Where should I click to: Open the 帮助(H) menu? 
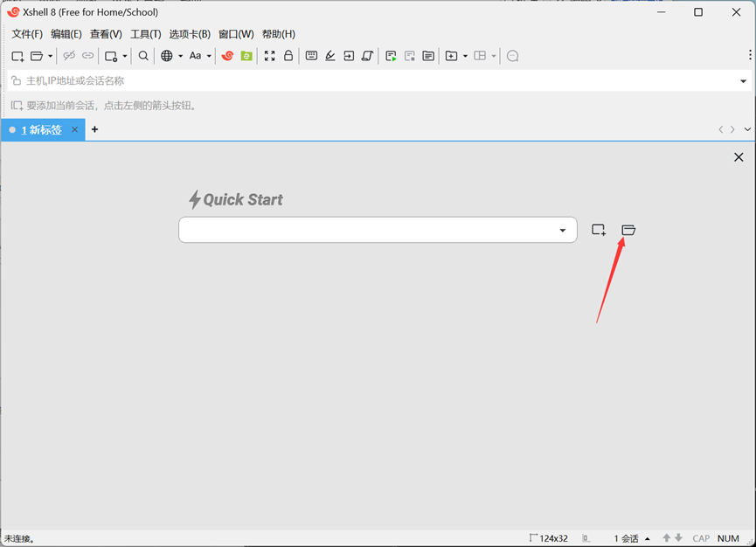tap(278, 34)
